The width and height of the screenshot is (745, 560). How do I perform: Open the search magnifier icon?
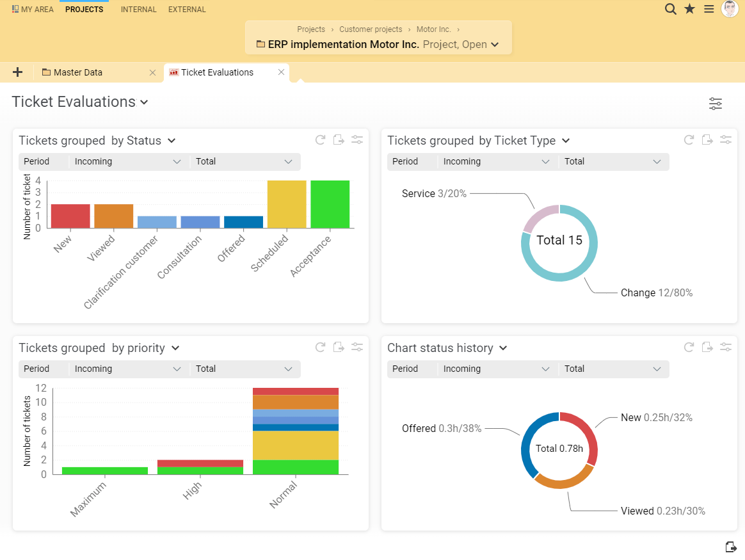(x=670, y=9)
